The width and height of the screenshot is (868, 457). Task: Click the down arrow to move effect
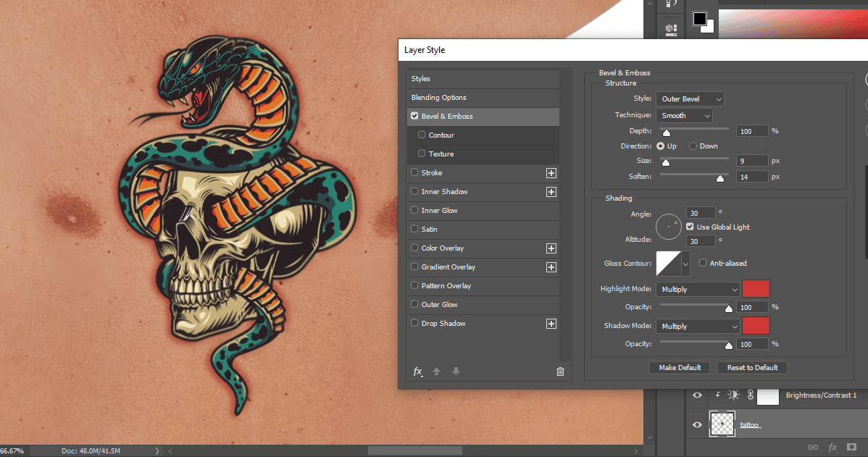455,371
